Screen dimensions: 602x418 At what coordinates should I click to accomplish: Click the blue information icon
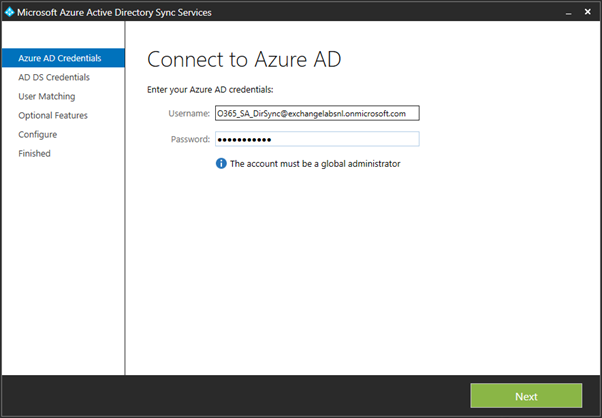click(x=221, y=163)
